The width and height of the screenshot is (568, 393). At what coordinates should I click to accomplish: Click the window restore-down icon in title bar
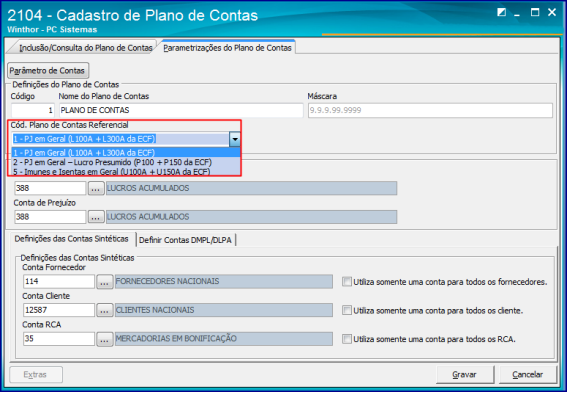point(502,13)
